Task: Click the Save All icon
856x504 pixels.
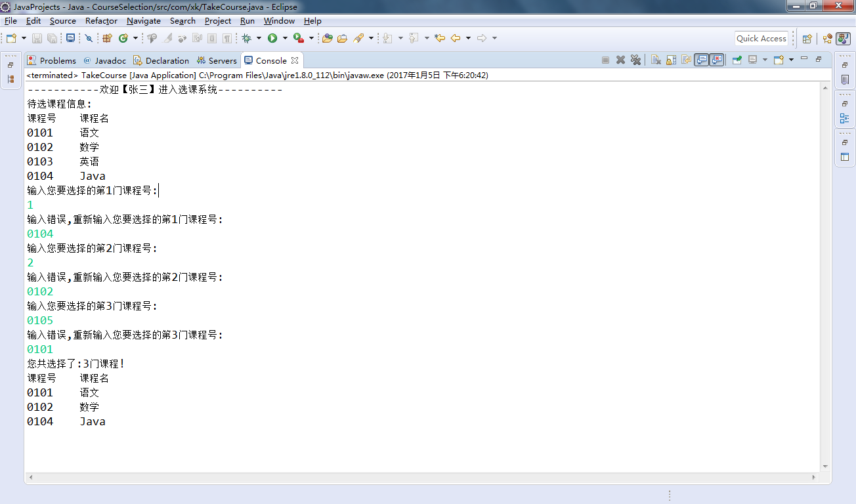Action: coord(52,37)
